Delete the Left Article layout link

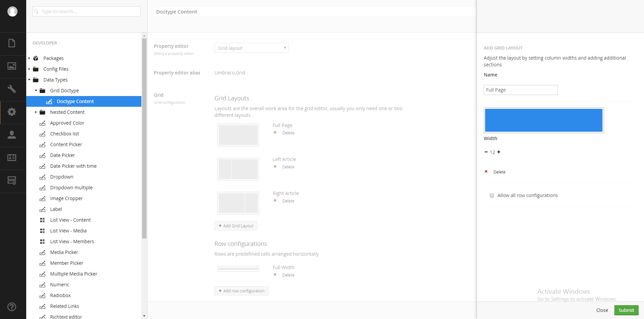(288, 167)
